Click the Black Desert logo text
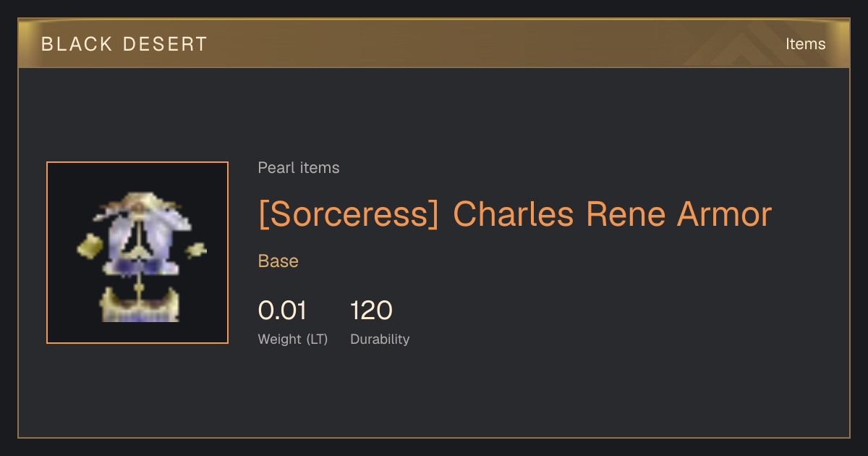Screen dimensions: 868x456 (124, 44)
